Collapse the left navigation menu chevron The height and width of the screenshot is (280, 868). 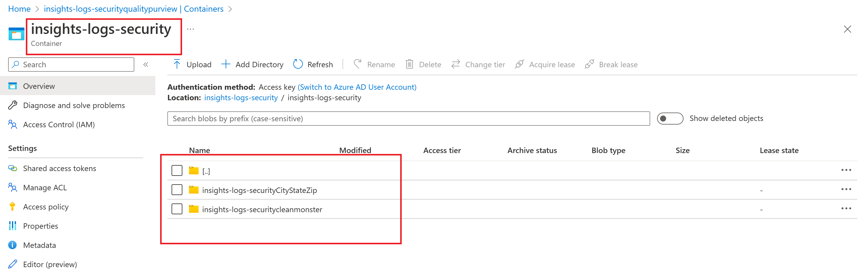point(146,64)
